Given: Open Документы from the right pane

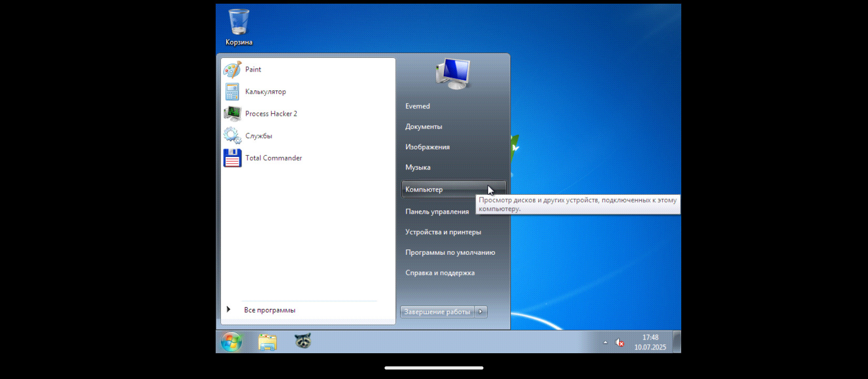Looking at the screenshot, I should point(423,127).
